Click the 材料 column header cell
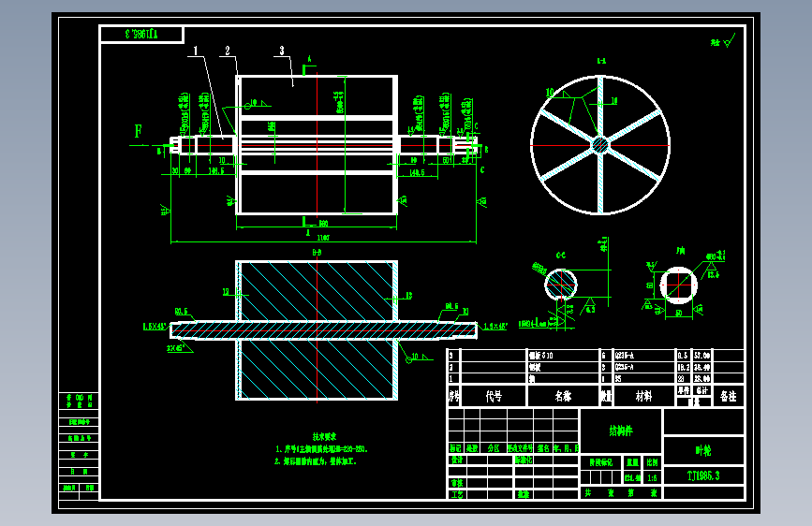Screen dimensions: 812x526 pos(643,396)
